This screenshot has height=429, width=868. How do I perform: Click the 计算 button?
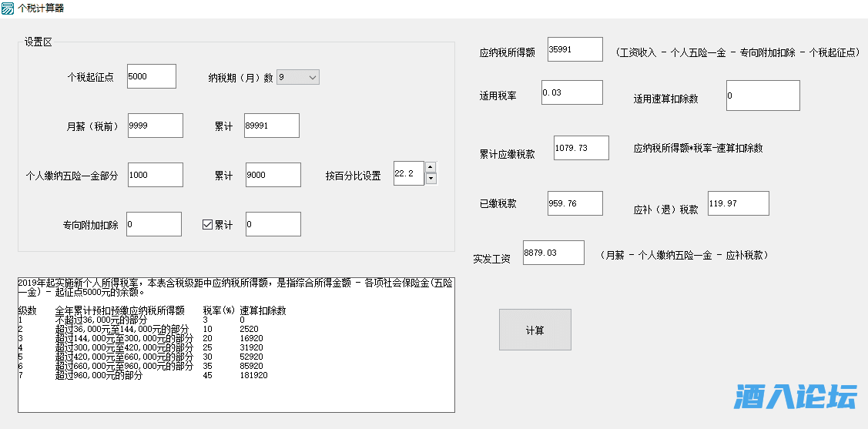click(x=535, y=330)
